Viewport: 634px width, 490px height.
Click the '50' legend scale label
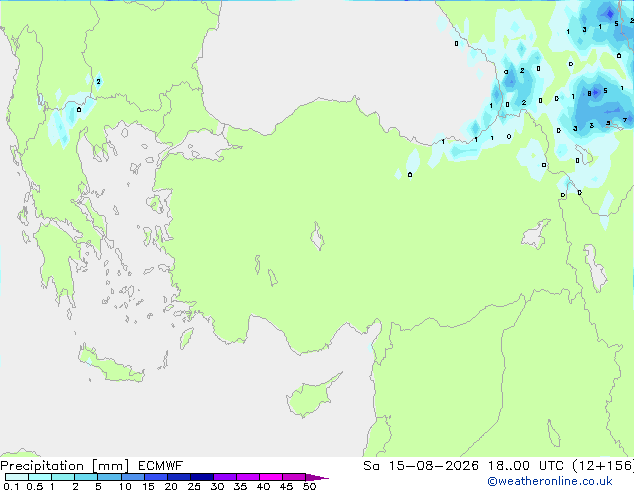309,486
